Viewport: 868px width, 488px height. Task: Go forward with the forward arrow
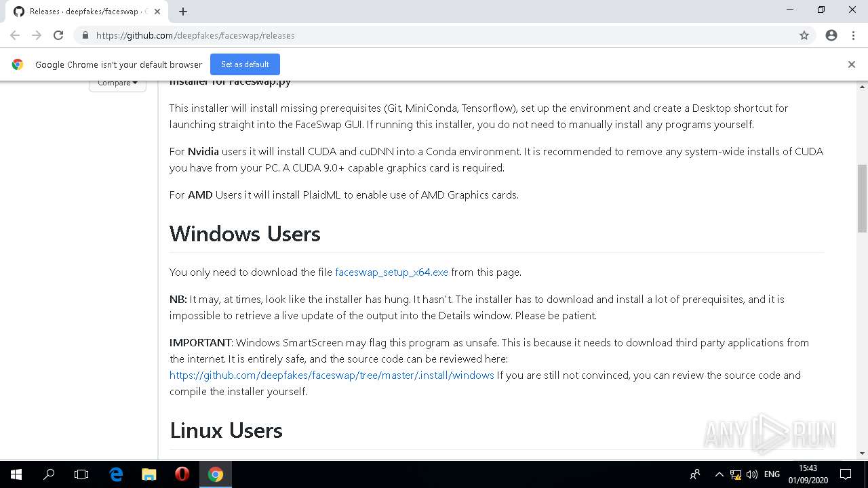click(37, 35)
